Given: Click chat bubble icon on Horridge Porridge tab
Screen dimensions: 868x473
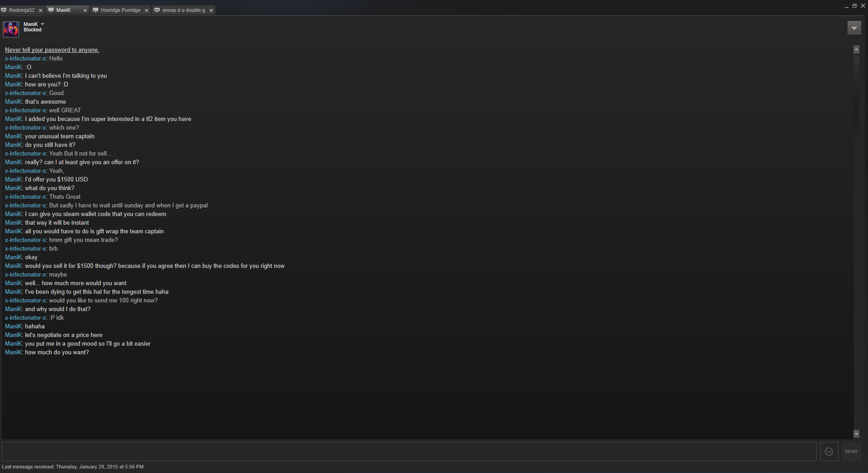Looking at the screenshot, I should 96,10.
